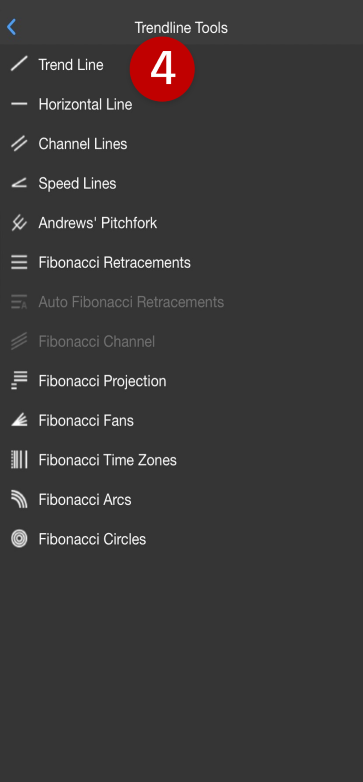The height and width of the screenshot is (782, 363).
Task: Open the Trend Line menu entry
Action: pos(71,65)
